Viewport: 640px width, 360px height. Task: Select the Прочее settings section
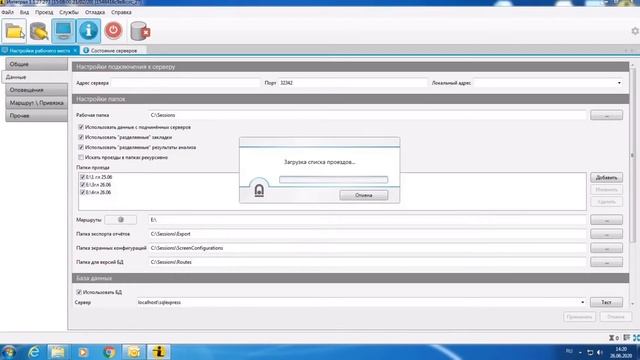(x=36, y=116)
